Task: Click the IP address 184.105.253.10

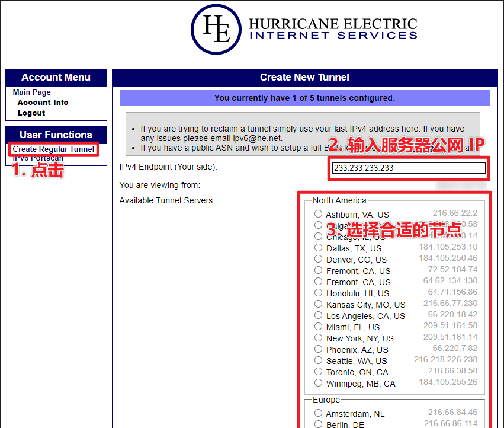Action: click(x=448, y=247)
